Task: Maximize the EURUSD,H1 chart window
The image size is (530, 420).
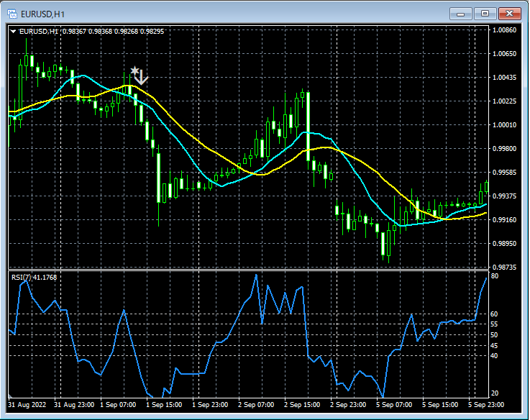Action: (x=485, y=14)
